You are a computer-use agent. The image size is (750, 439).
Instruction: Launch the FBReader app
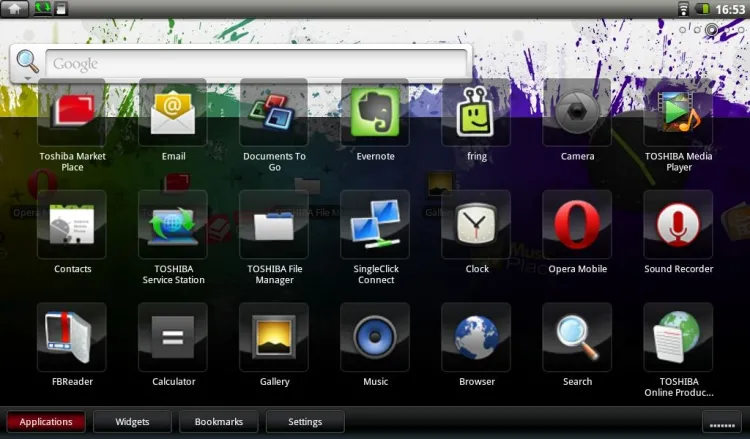[x=72, y=337]
